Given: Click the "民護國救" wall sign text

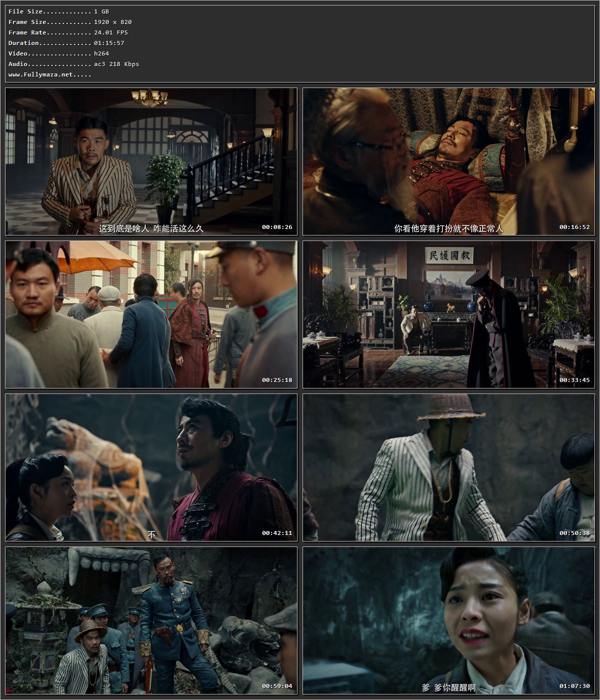Looking at the screenshot, I should tap(449, 256).
